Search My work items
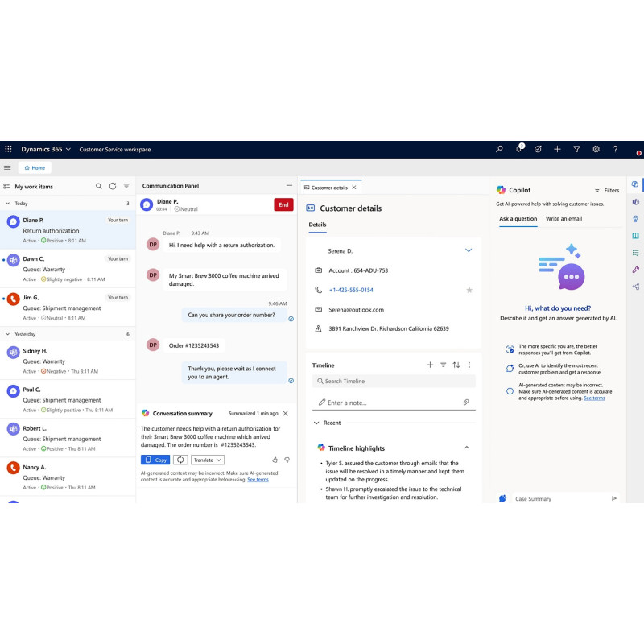Screen dimensions: 644x644 (98, 186)
